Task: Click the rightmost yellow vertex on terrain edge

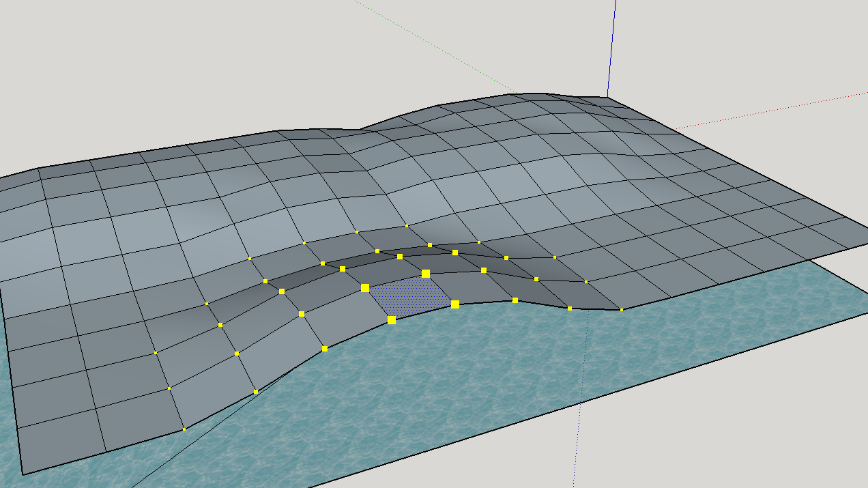Action: 621,310
